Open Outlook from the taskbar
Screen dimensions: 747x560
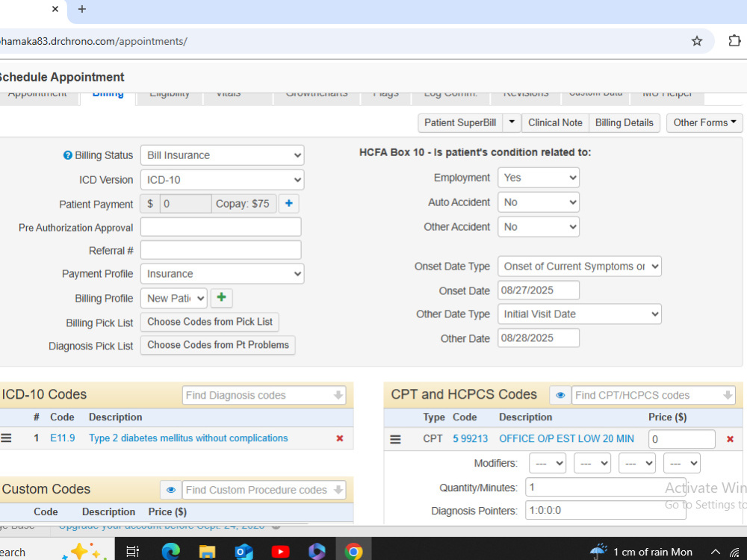pos(244,552)
